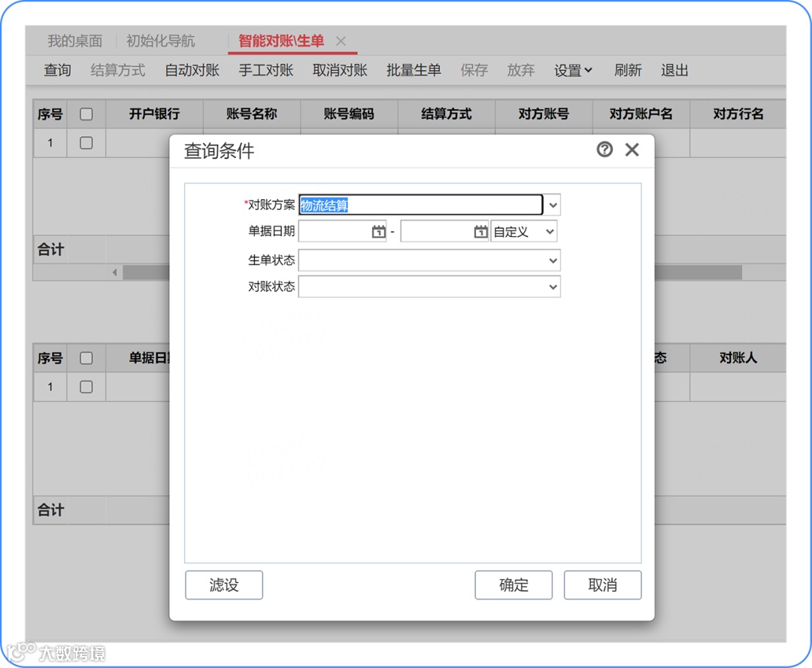Open the 设置 menu dropdown
Screen dimensions: 812x668
click(573, 71)
